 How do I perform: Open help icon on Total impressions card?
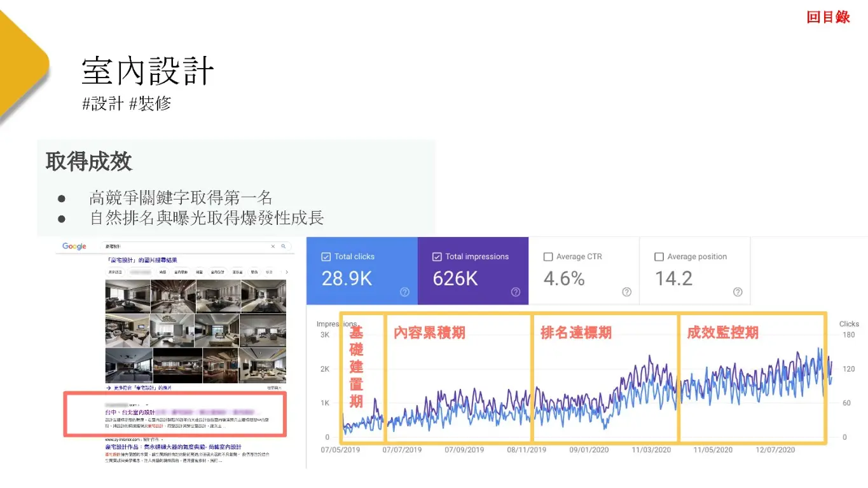516,292
